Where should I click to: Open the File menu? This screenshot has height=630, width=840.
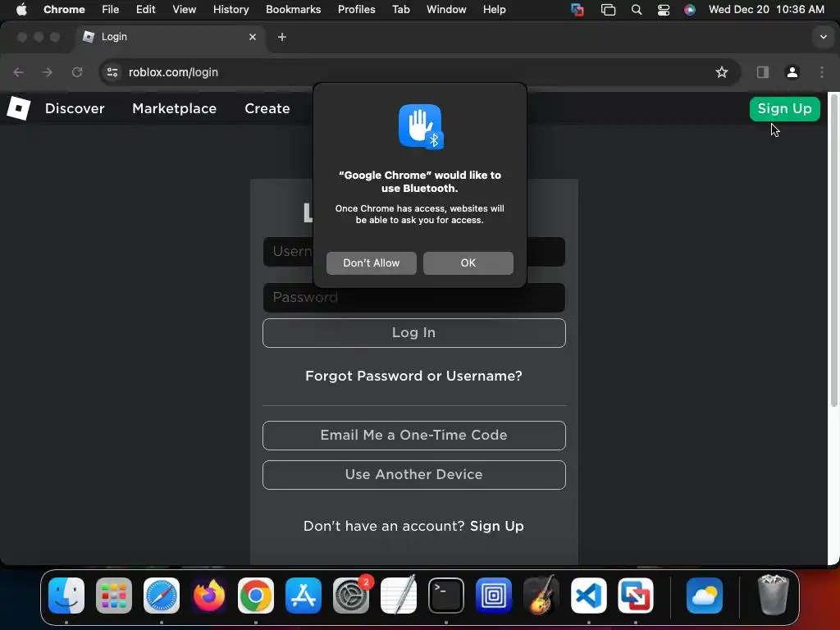pyautogui.click(x=111, y=10)
